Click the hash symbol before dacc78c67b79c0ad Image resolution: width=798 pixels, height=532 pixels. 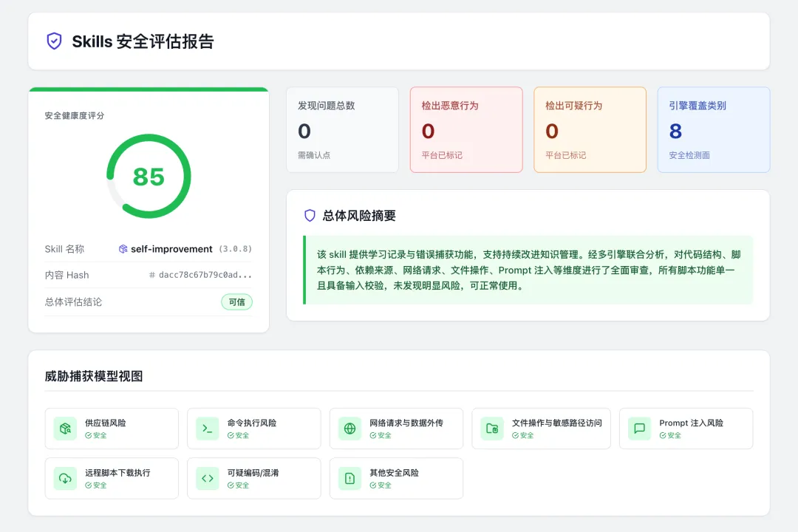coord(151,276)
